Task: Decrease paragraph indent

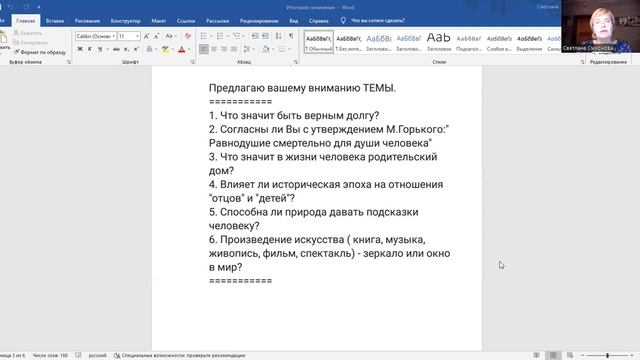Action: point(255,36)
